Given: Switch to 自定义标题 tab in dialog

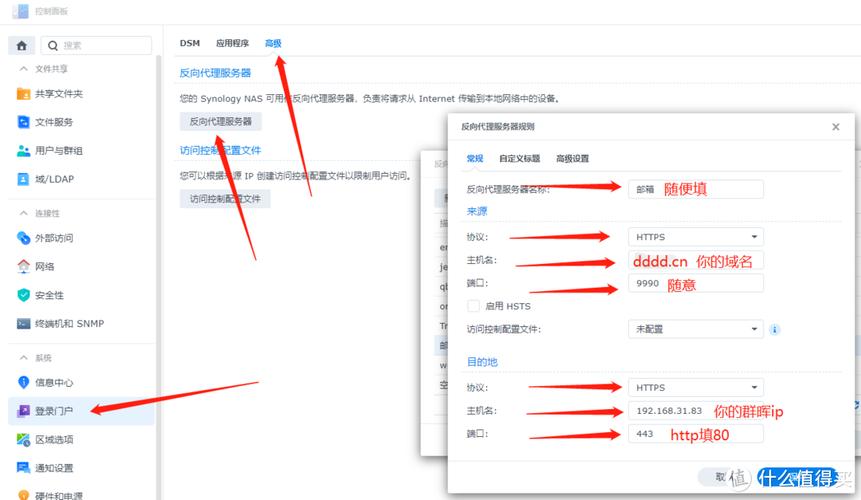Looking at the screenshot, I should pos(520,158).
